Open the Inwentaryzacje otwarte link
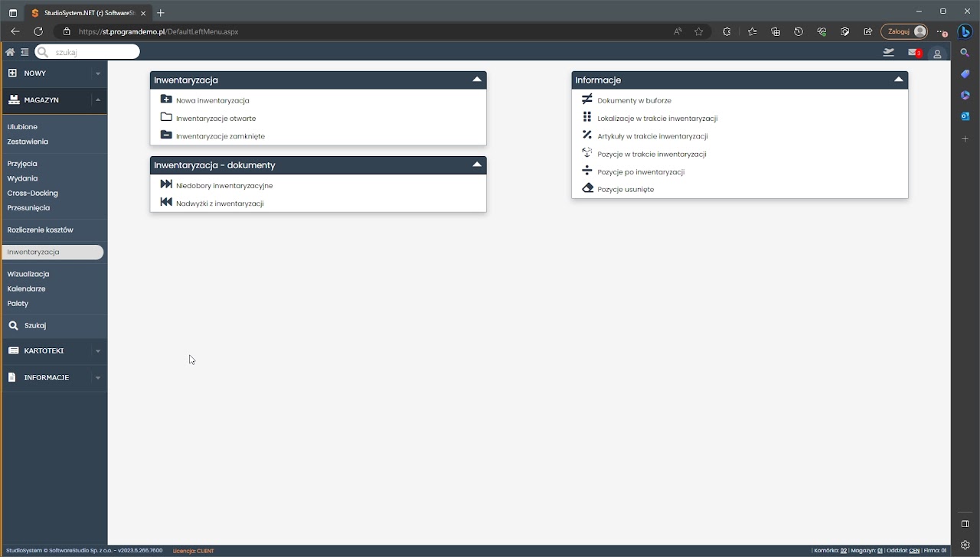The width and height of the screenshot is (980, 557). coord(216,119)
